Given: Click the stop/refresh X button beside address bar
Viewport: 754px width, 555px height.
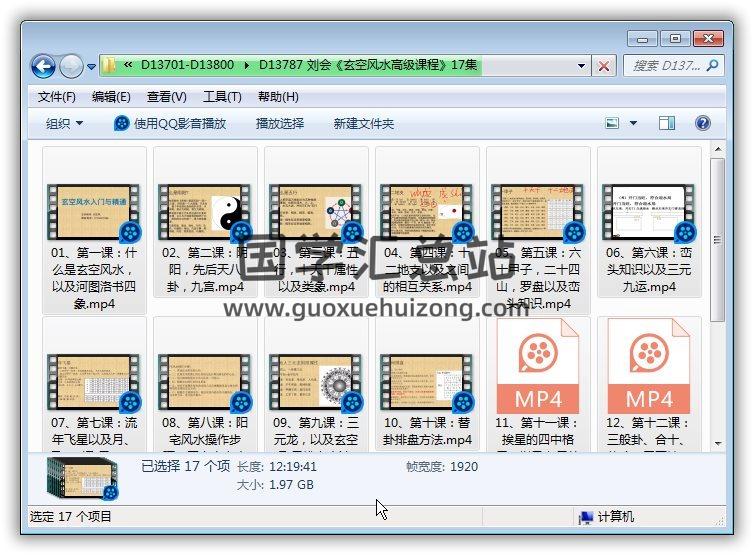Looking at the screenshot, I should 604,66.
